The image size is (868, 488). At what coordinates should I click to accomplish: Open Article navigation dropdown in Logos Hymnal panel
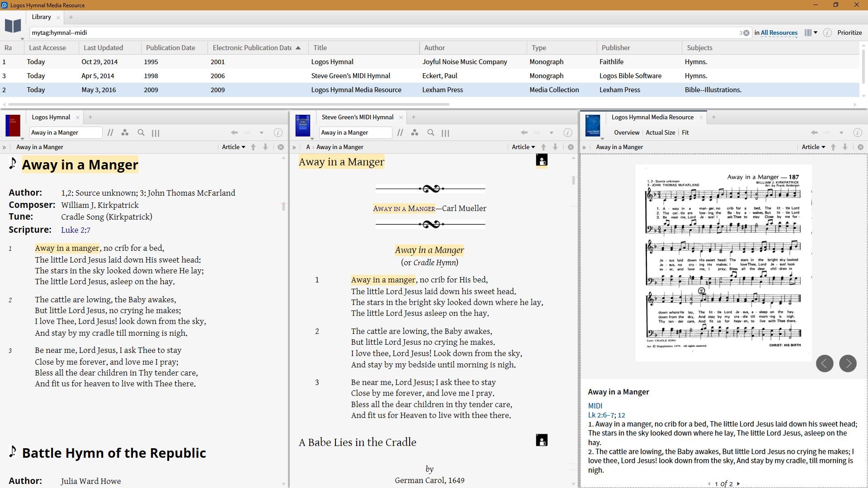tap(234, 147)
